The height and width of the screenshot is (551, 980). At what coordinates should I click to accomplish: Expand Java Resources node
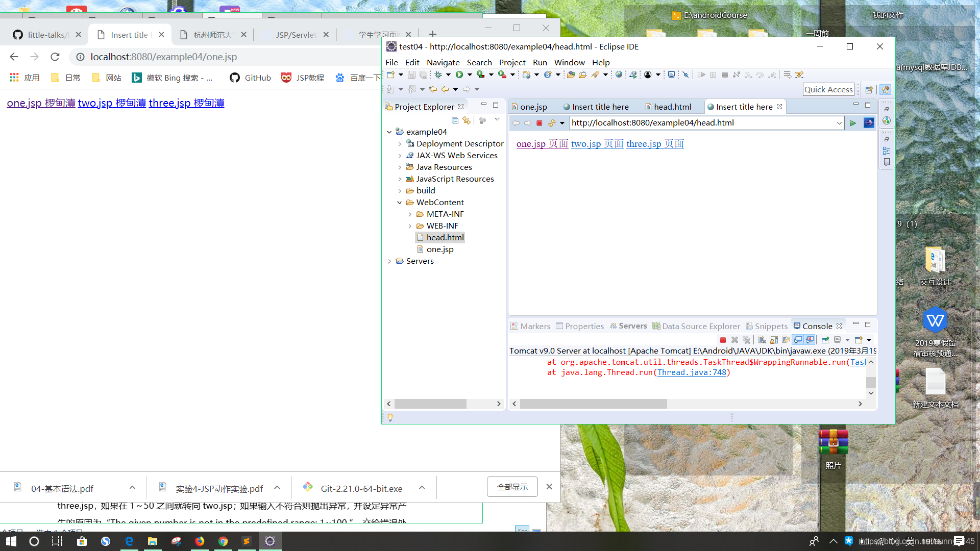click(400, 167)
